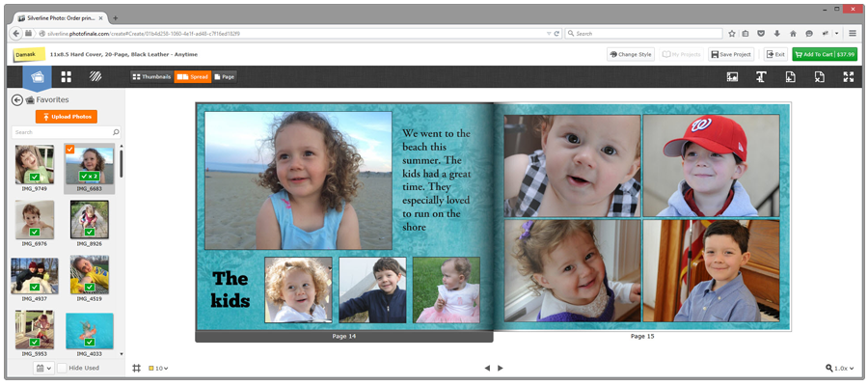
Task: Close the Silverline Photo tab
Action: click(100, 18)
